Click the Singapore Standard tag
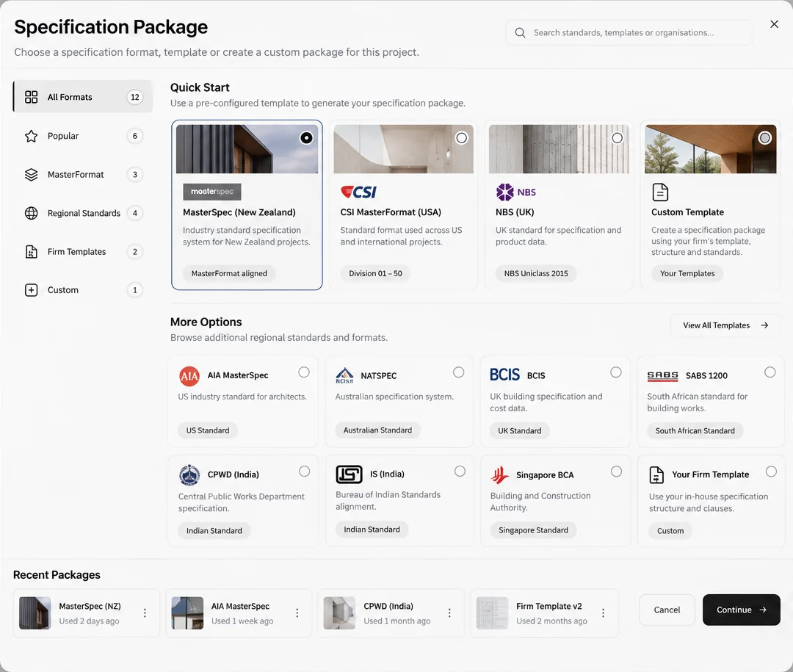The image size is (793, 672). pyautogui.click(x=533, y=530)
